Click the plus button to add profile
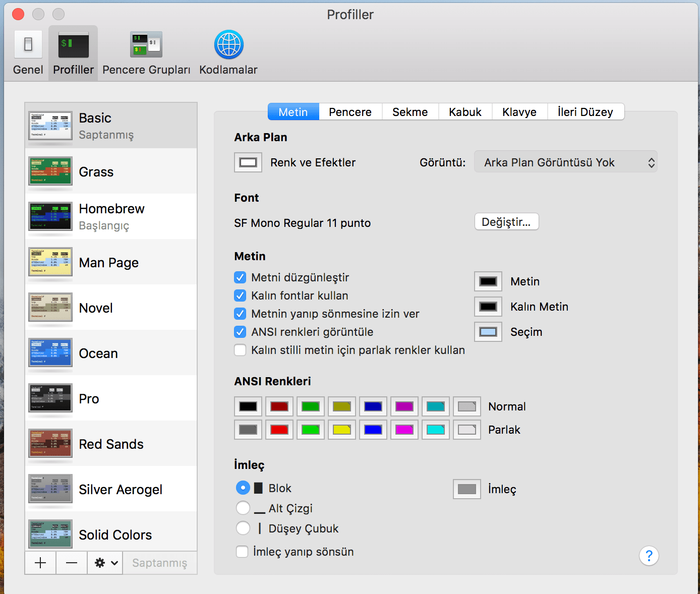This screenshot has height=594, width=700. tap(40, 563)
